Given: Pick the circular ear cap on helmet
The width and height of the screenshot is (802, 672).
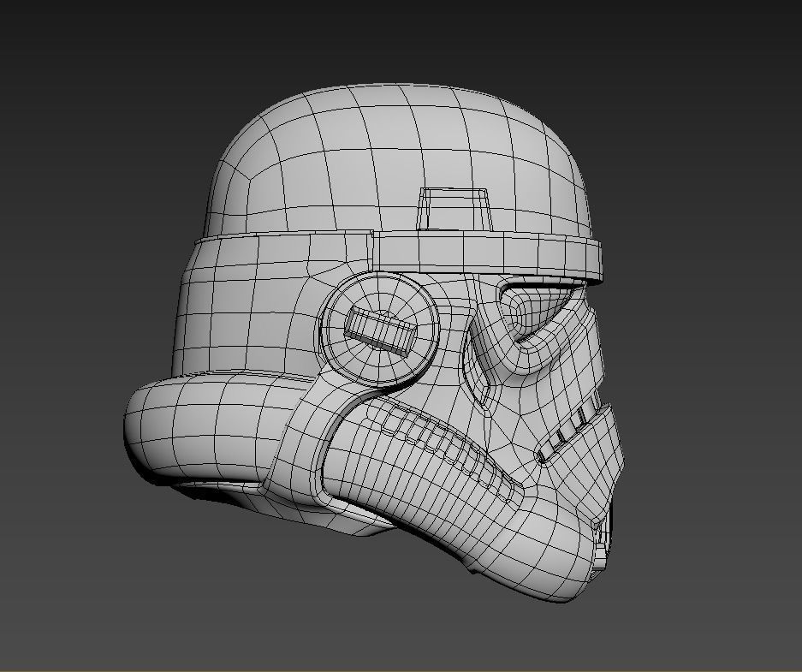Looking at the screenshot, I should [381, 329].
